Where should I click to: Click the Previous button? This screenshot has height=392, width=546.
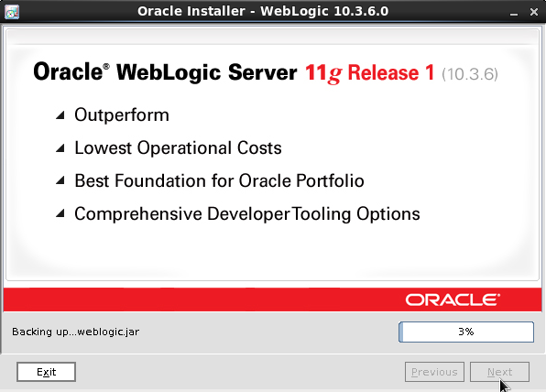click(x=434, y=372)
